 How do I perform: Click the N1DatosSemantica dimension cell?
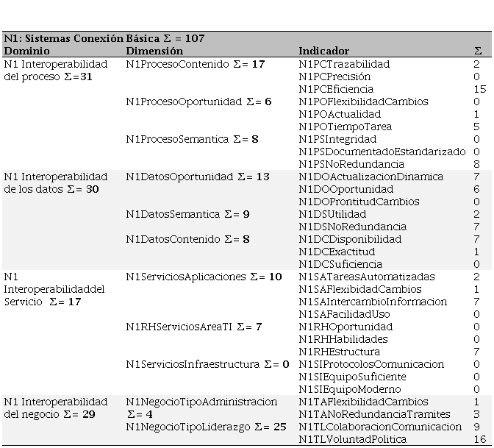point(187,214)
